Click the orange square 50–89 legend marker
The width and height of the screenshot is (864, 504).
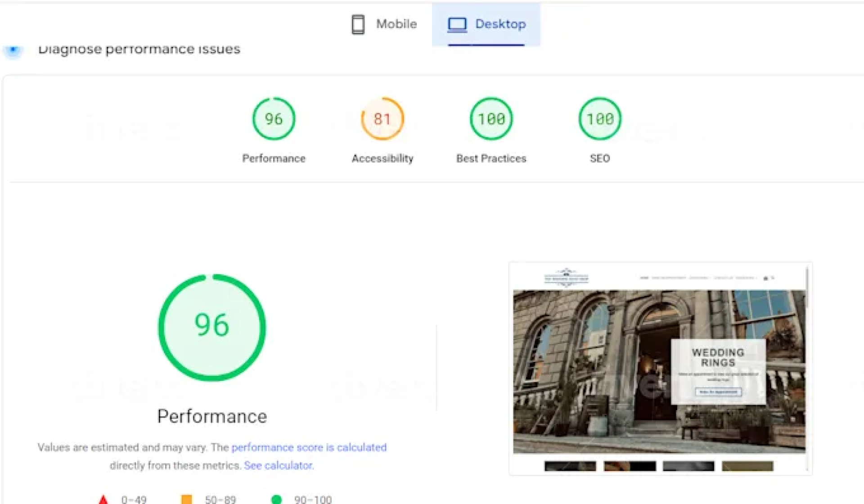[x=186, y=499]
